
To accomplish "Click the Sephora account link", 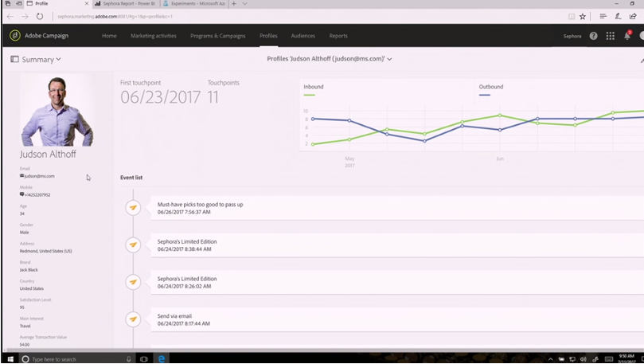I will (x=572, y=36).
